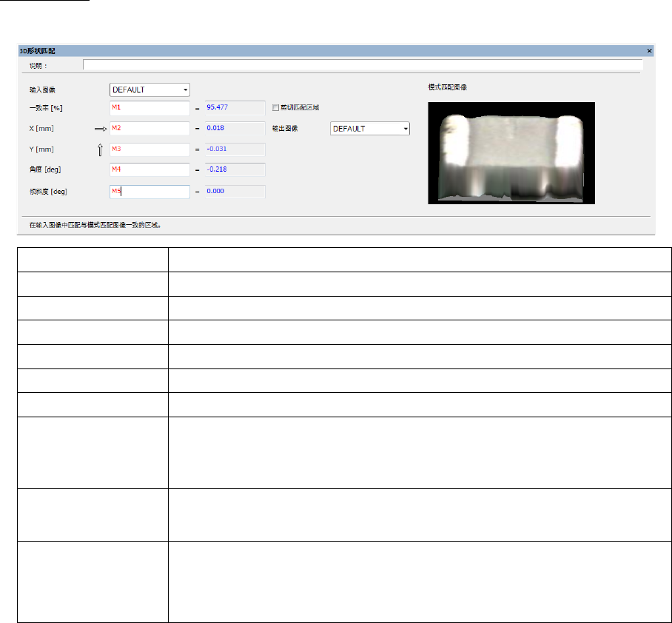The height and width of the screenshot is (623, 672).
Task: Click the M3 field for Y [mm]
Action: [149, 149]
